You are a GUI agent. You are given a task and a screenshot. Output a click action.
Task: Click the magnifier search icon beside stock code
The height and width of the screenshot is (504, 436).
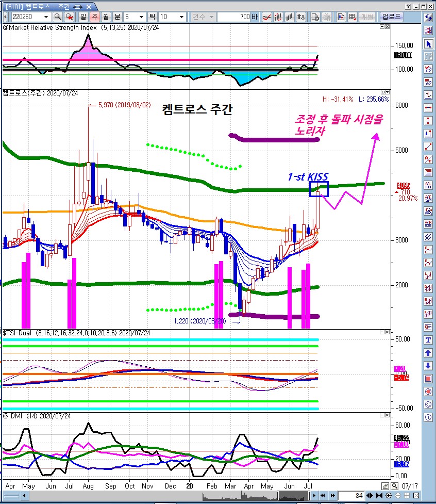click(x=58, y=17)
